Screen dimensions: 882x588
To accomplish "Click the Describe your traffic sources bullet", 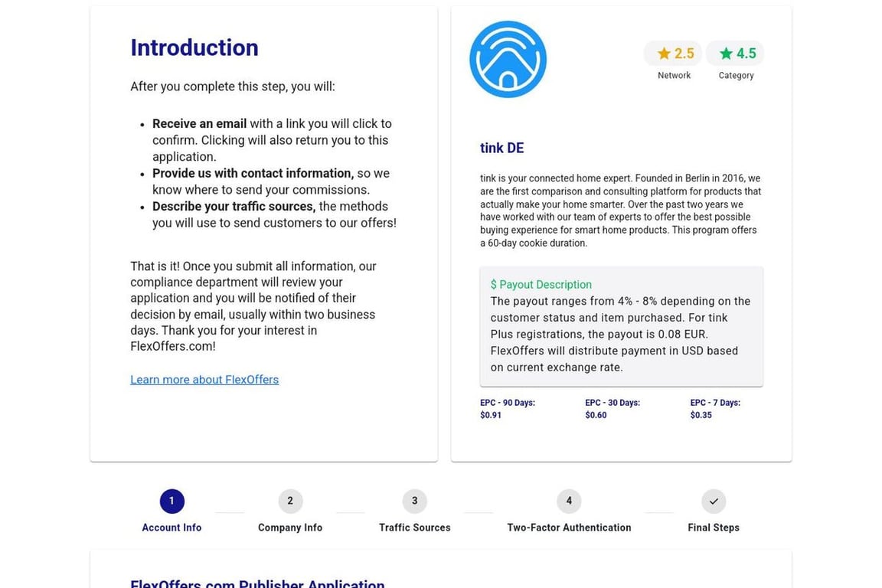I will tap(275, 214).
